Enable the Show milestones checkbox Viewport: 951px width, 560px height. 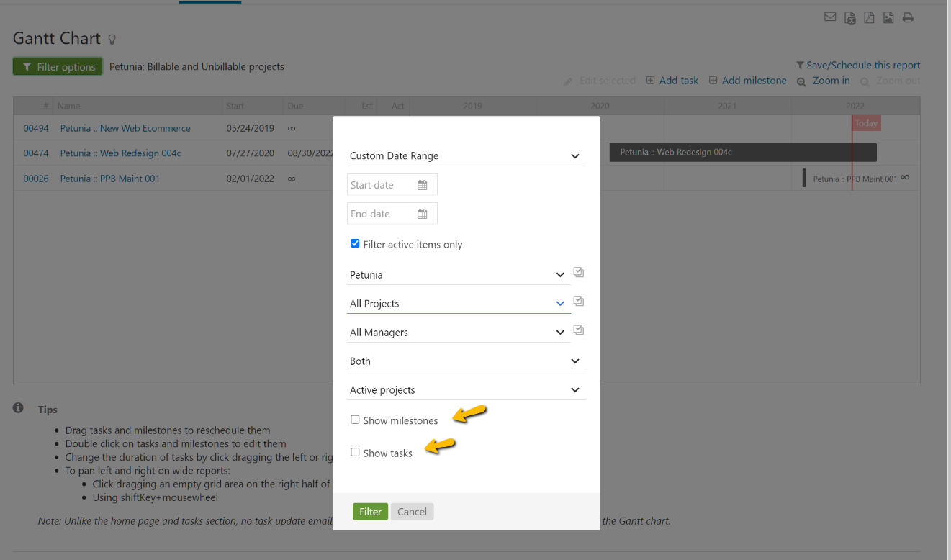click(355, 420)
